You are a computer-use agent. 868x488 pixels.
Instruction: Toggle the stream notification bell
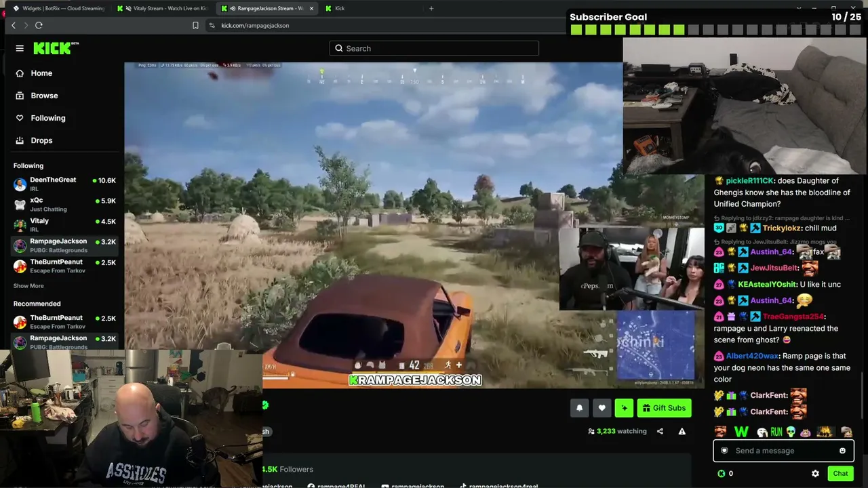[579, 407]
